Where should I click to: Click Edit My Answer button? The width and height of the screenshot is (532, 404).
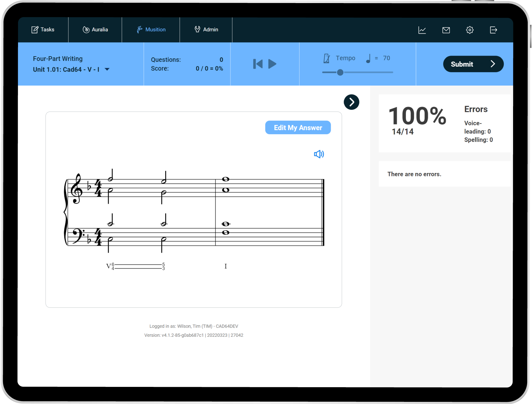point(298,127)
